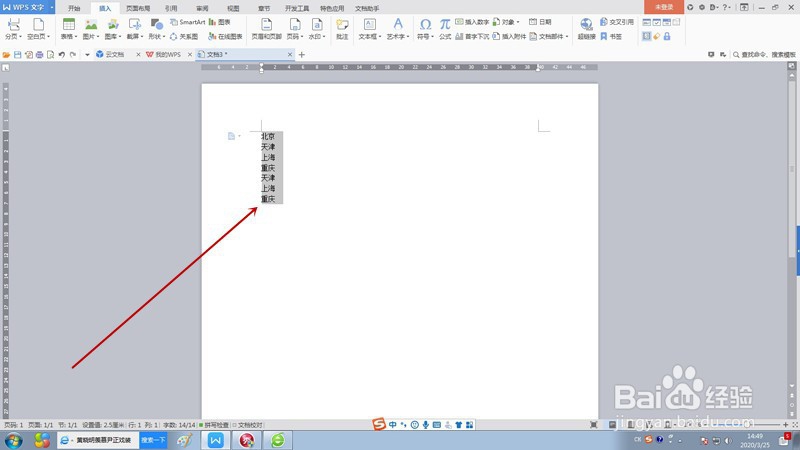Click the 未登录 (not logged in) button
This screenshot has width=800, height=450.
(664, 7)
